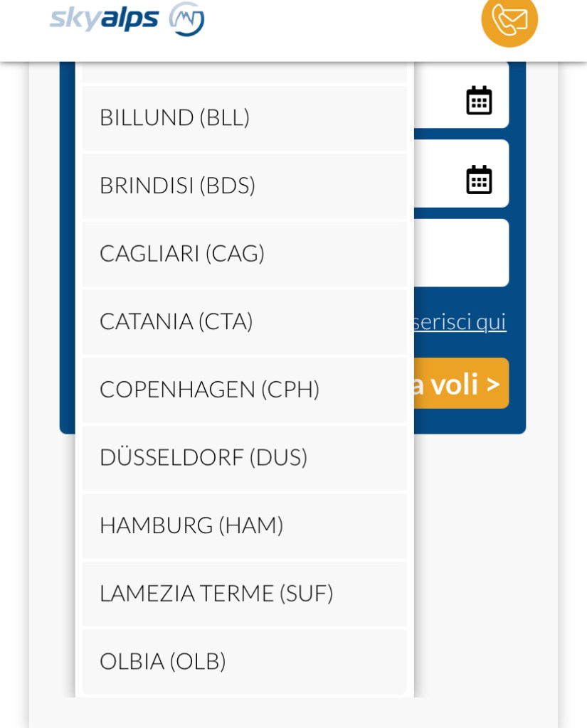The height and width of the screenshot is (728, 587).
Task: Click inside the upper date input field
Action: pyautogui.click(x=438, y=100)
